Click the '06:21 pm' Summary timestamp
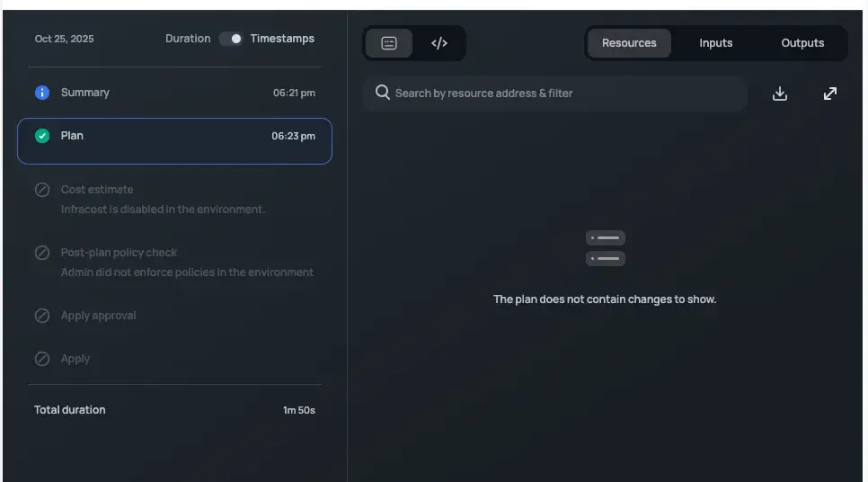 [x=294, y=94]
